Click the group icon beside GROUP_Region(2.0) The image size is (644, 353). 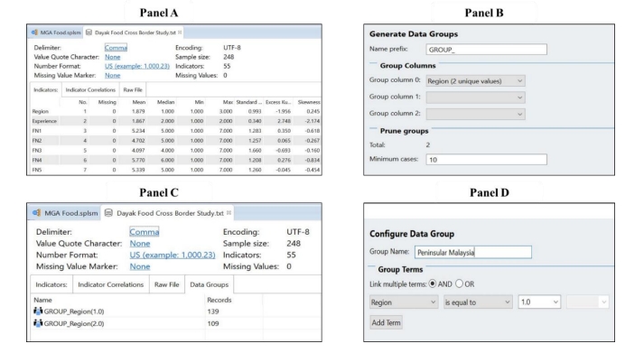pos(38,323)
